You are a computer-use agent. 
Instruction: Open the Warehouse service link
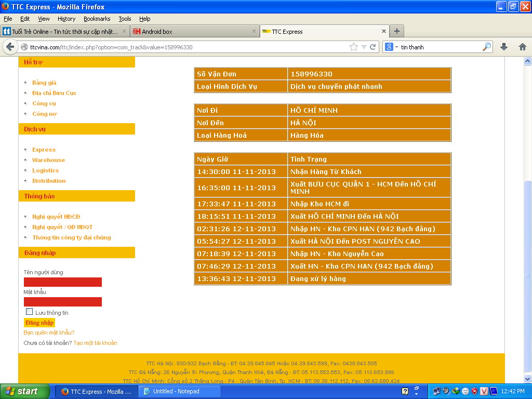(x=48, y=160)
